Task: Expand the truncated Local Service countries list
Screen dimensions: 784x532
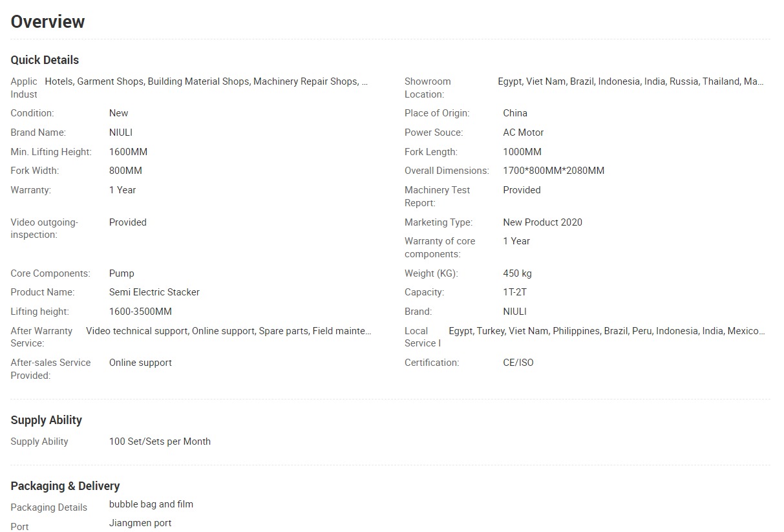Action: coord(761,331)
